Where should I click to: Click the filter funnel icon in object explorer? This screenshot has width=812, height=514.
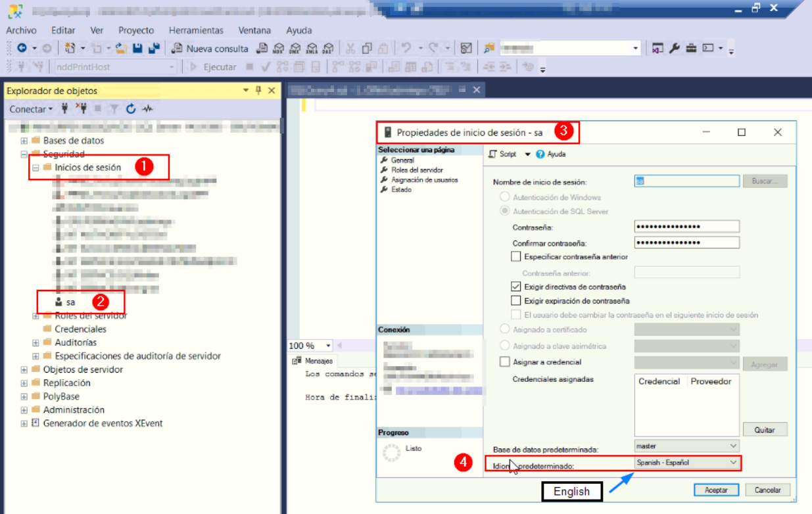point(114,109)
